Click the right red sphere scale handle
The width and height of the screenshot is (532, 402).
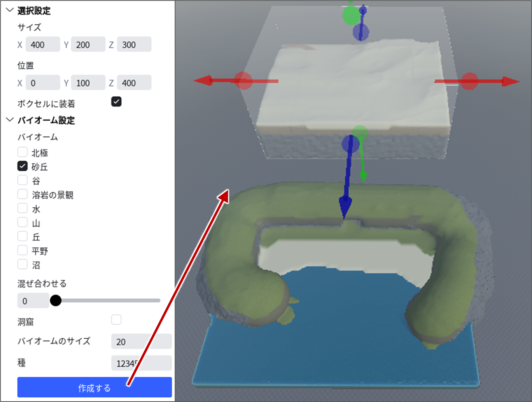click(x=469, y=81)
